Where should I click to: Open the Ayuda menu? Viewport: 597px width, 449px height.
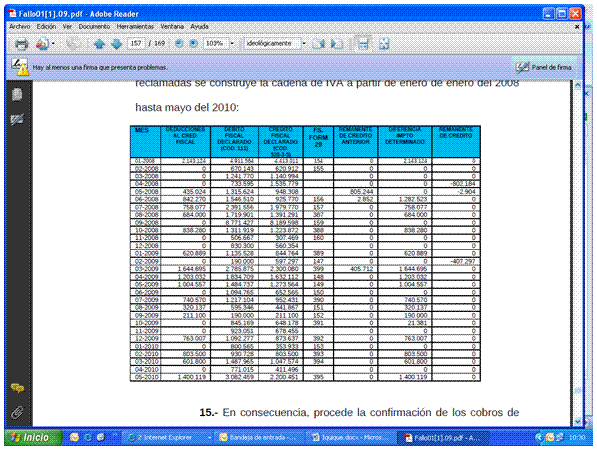pyautogui.click(x=200, y=26)
